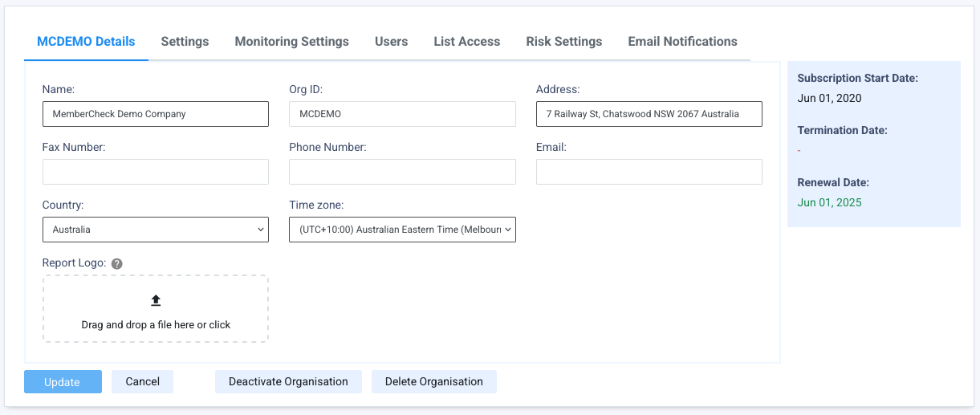Select the Phone Number input box
This screenshot has height=415, width=980.
(402, 172)
